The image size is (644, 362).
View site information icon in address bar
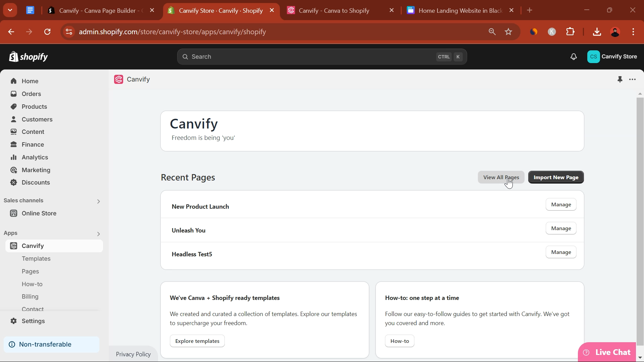click(69, 32)
